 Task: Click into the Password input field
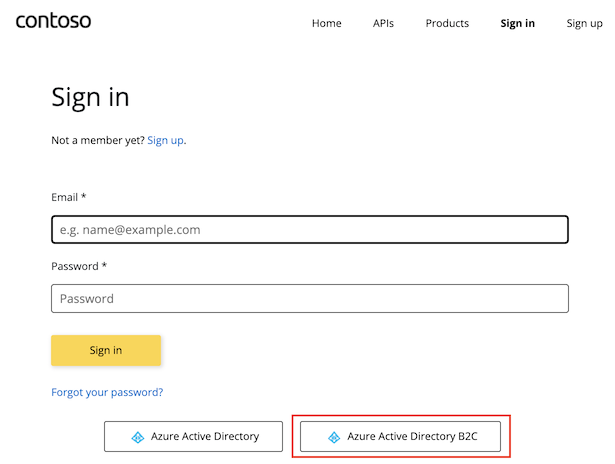click(x=310, y=298)
